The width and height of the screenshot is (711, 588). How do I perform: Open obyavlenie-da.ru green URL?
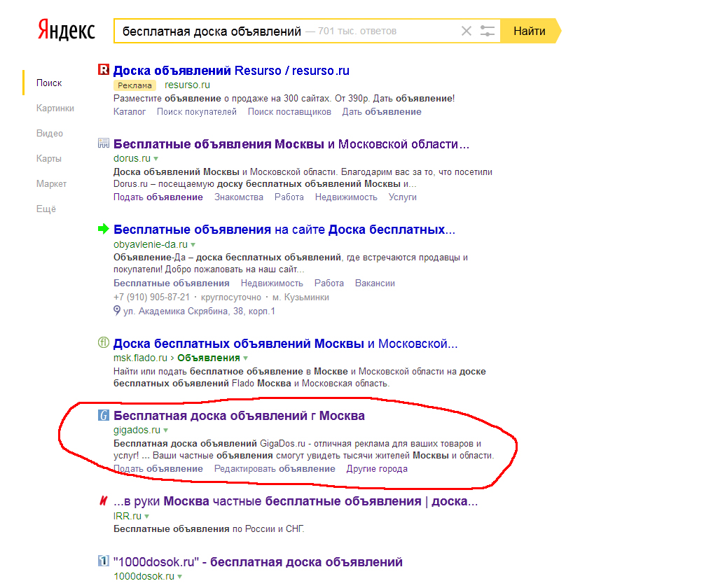click(151, 244)
